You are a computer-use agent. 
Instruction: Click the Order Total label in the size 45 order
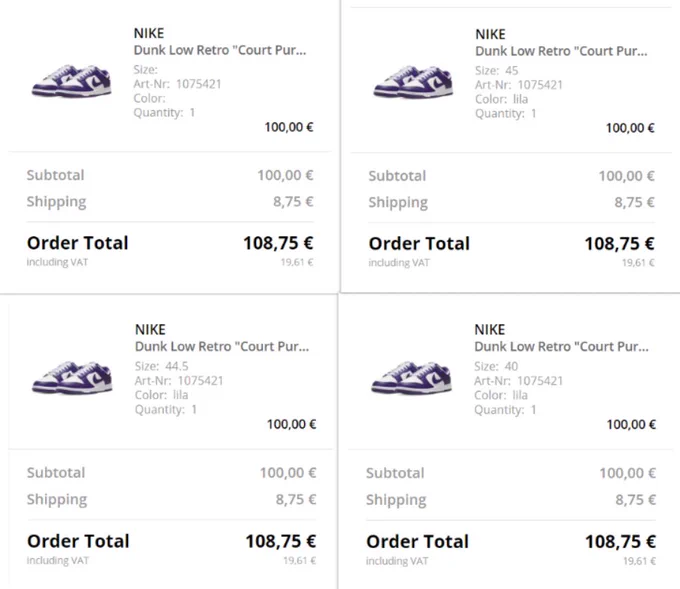[x=419, y=244]
